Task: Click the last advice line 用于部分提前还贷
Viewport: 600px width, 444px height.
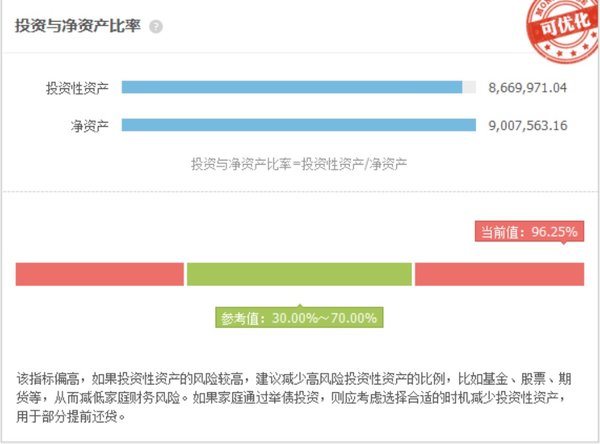Action: click(x=71, y=417)
